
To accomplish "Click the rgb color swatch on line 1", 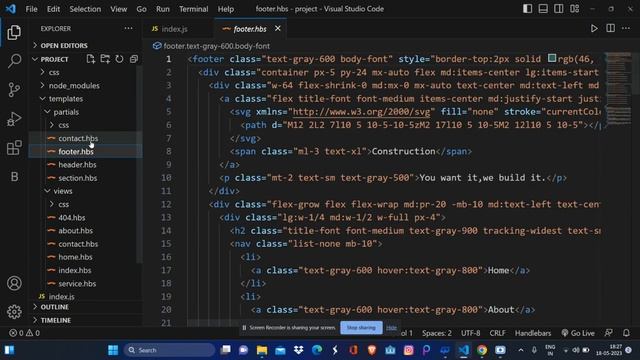I will click(552, 58).
